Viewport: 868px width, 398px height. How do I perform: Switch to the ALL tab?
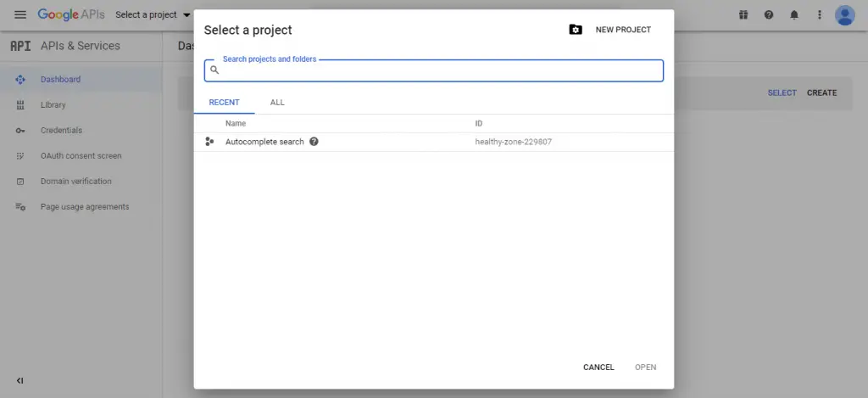click(277, 103)
